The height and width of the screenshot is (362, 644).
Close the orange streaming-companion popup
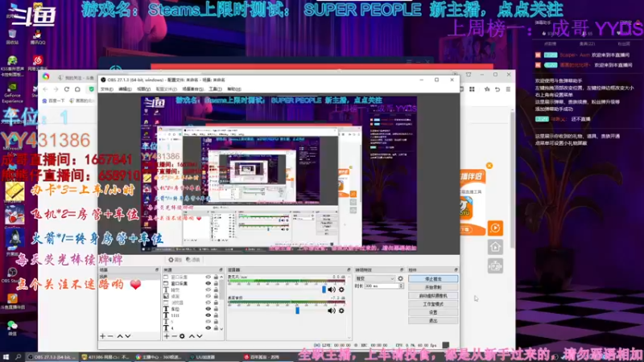(x=489, y=166)
